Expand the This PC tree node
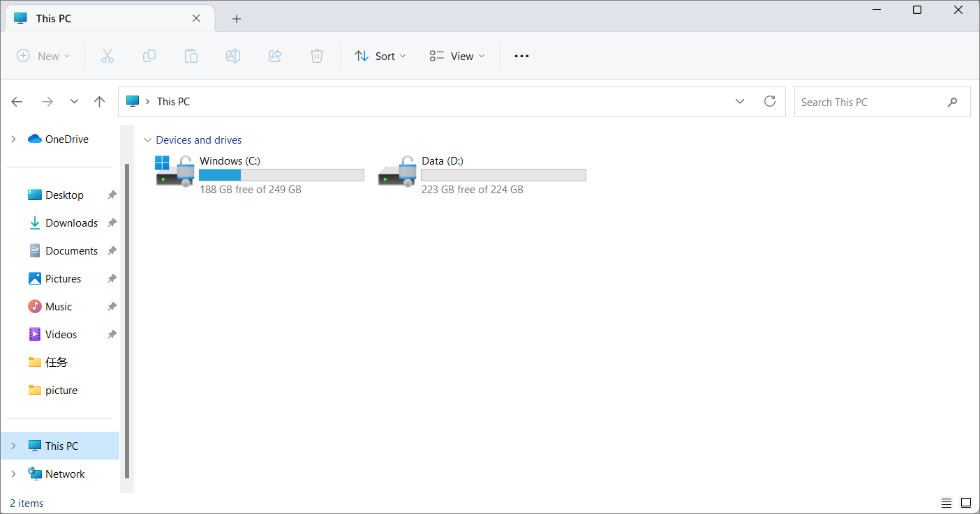 (x=13, y=446)
